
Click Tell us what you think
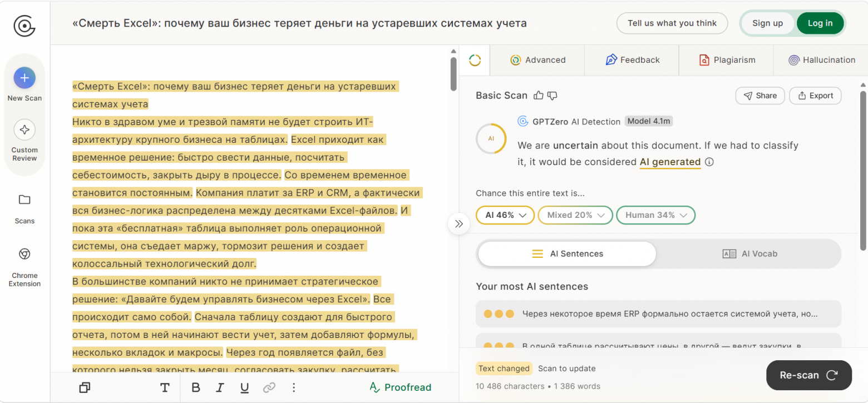[672, 23]
